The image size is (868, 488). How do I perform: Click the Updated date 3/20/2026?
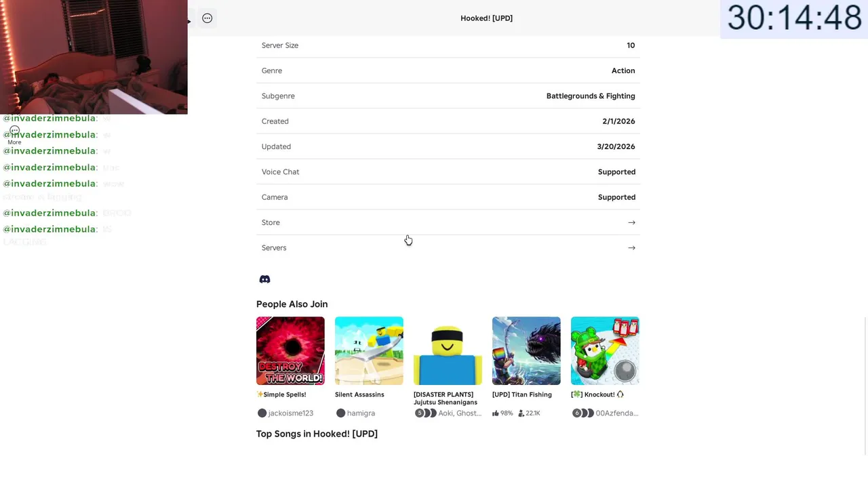coord(616,146)
